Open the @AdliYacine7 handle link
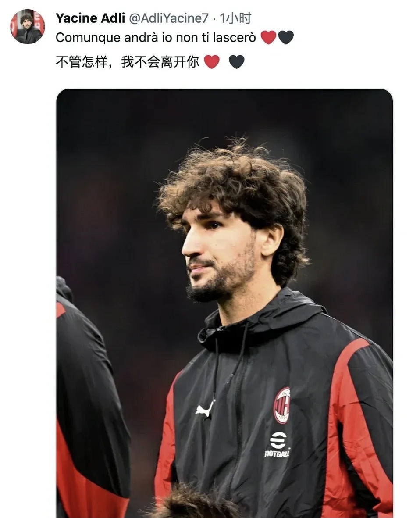Image resolution: width=420 pixels, height=518 pixels. 169,18
